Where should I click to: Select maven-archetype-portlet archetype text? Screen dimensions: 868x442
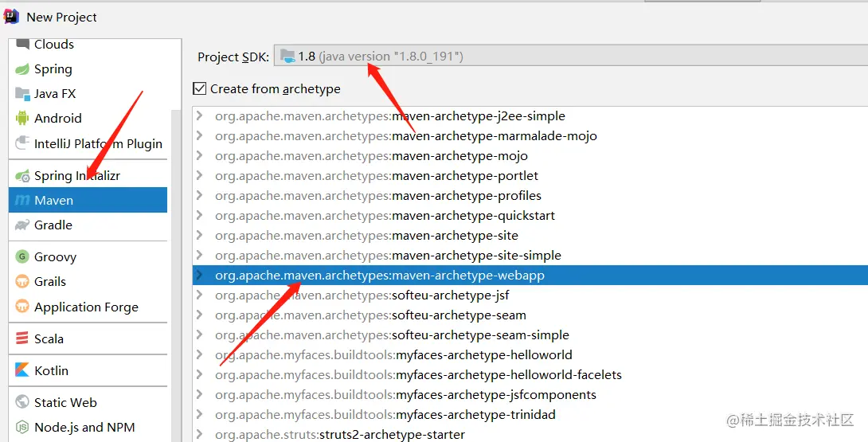tap(465, 175)
